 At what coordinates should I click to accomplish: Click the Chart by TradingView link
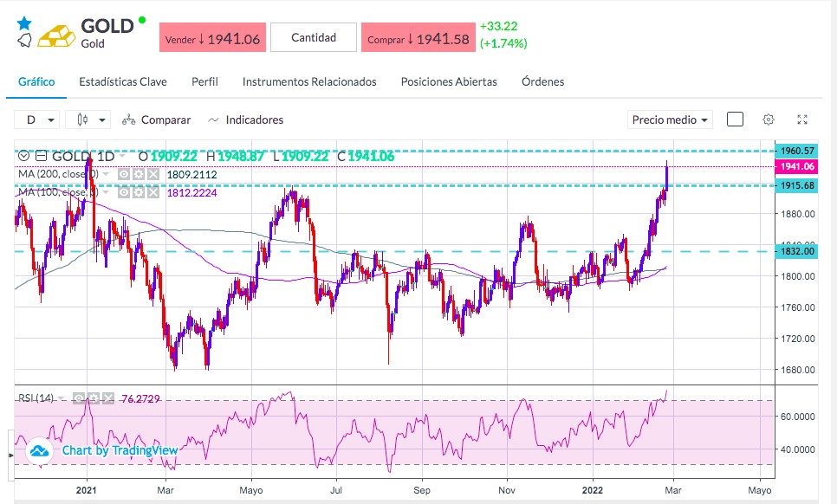point(120,450)
